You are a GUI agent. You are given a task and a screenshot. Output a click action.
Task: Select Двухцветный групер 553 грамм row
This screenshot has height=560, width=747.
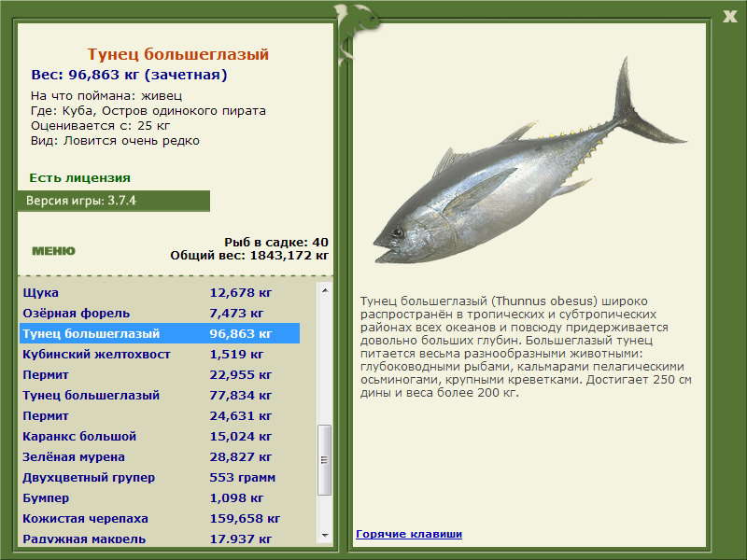click(160, 477)
